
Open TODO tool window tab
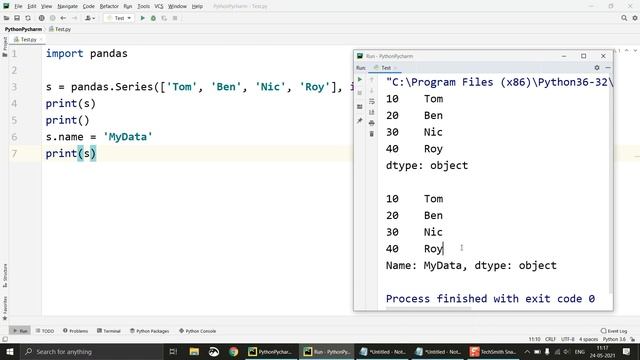[x=45, y=331]
